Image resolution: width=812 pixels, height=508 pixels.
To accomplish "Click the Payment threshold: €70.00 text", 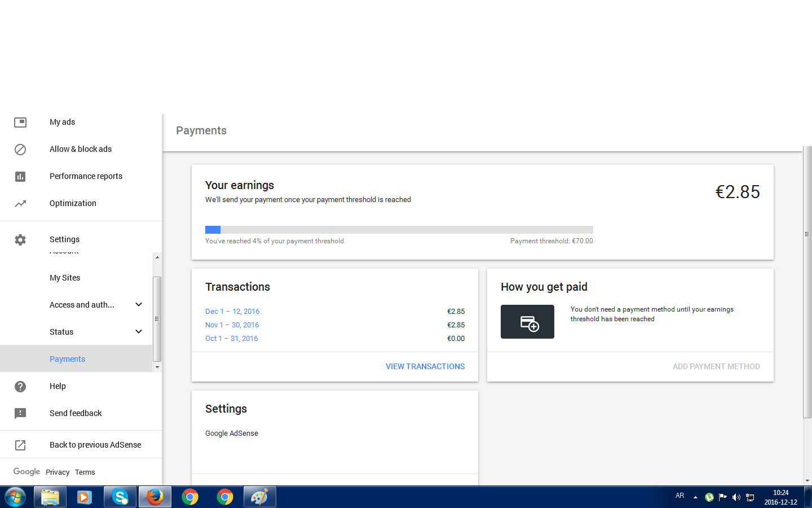I will [x=551, y=241].
